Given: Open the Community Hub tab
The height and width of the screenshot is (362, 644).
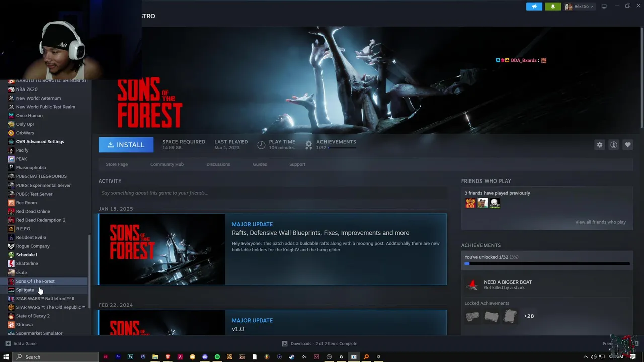Looking at the screenshot, I should (x=167, y=164).
